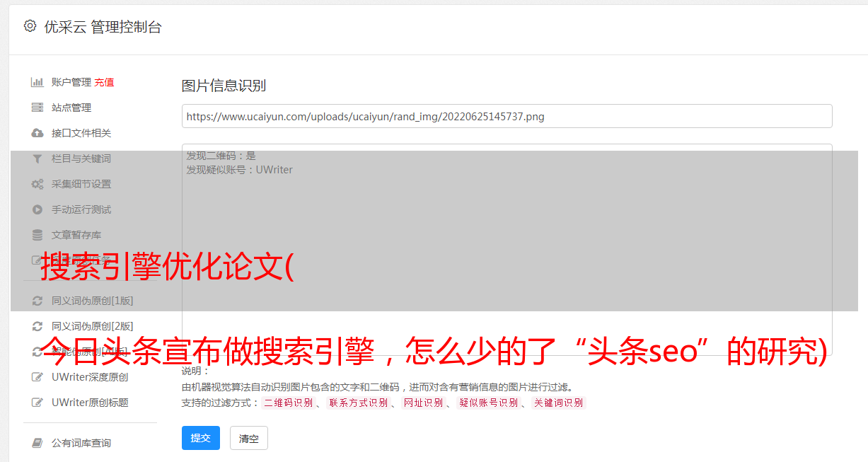Click the refresh icon for 同义词伪原创[1版]
This screenshot has height=462, width=868.
point(37,301)
